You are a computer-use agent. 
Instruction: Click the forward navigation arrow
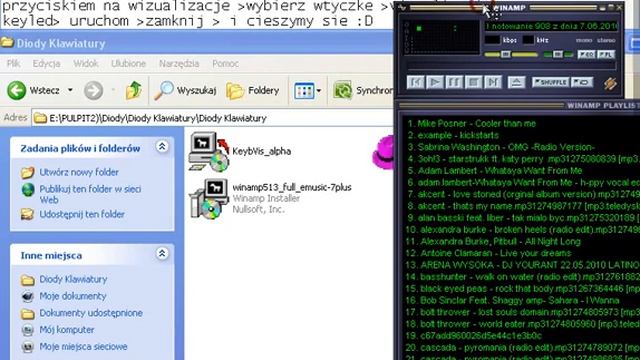(93, 90)
